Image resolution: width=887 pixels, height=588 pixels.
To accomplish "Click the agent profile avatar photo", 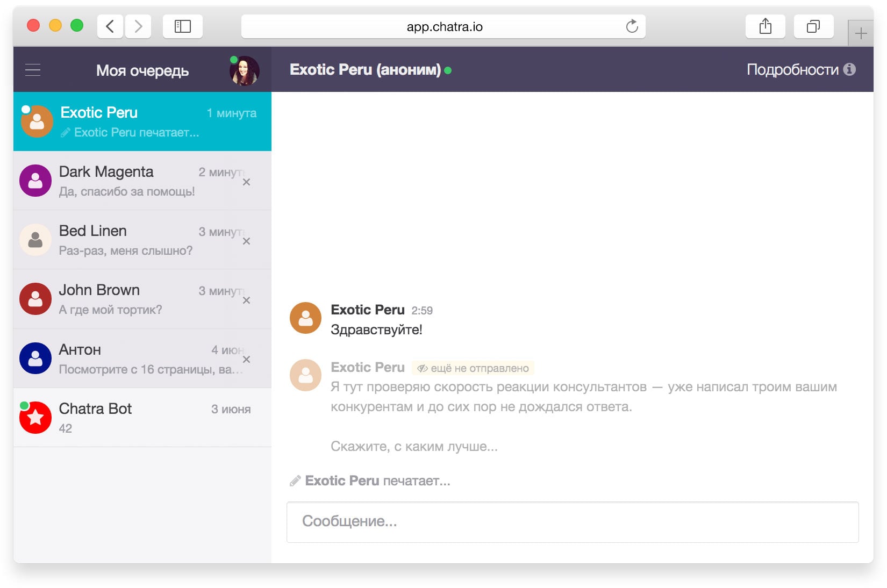I will 244,71.
